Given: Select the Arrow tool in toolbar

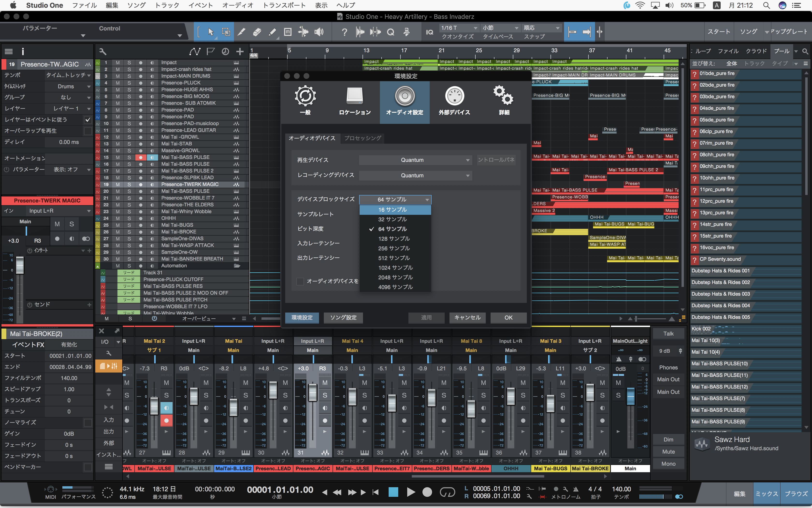Looking at the screenshot, I should [x=211, y=32].
